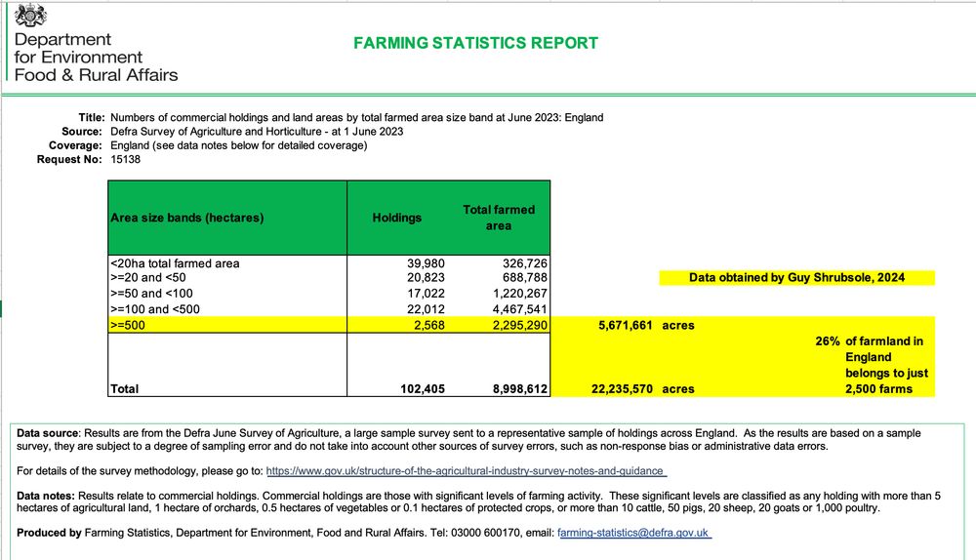Click the 'Title:' label
The width and height of the screenshot is (976, 560).
pyautogui.click(x=91, y=117)
